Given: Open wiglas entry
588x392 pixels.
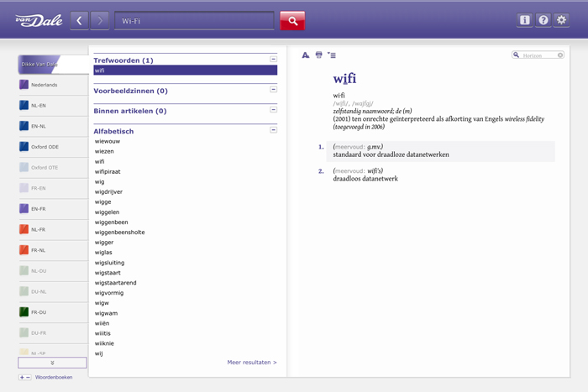Looking at the screenshot, I should (x=103, y=253).
